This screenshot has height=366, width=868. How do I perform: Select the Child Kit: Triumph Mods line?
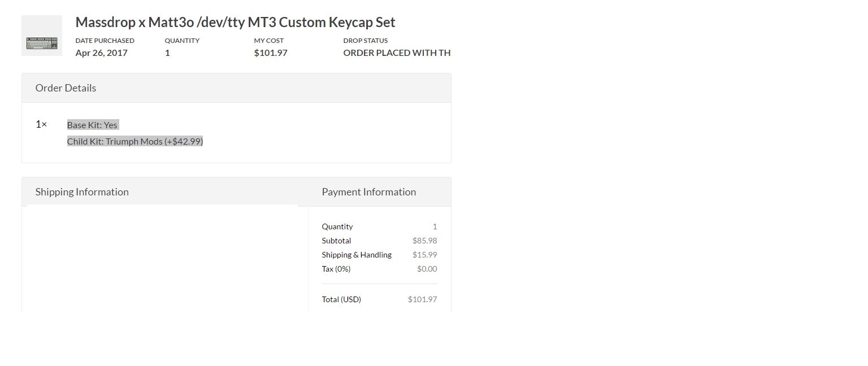point(135,142)
